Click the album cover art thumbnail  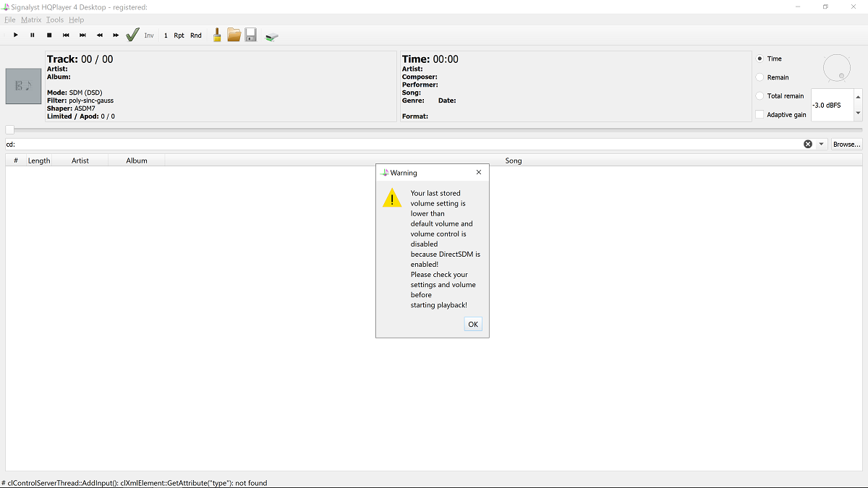click(23, 86)
